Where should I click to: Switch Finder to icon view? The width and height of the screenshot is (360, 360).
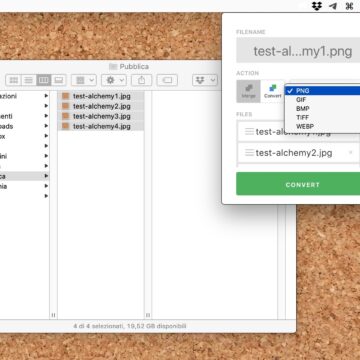point(14,80)
